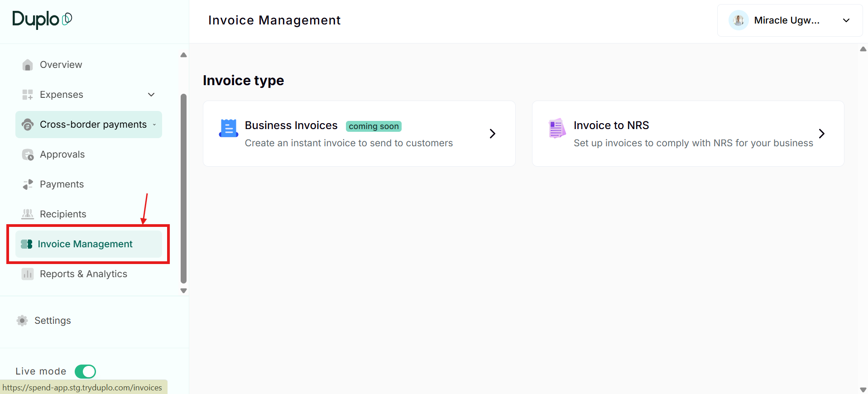The height and width of the screenshot is (394, 868).
Task: Click the Reports & Analytics chart icon
Action: pos(28,274)
